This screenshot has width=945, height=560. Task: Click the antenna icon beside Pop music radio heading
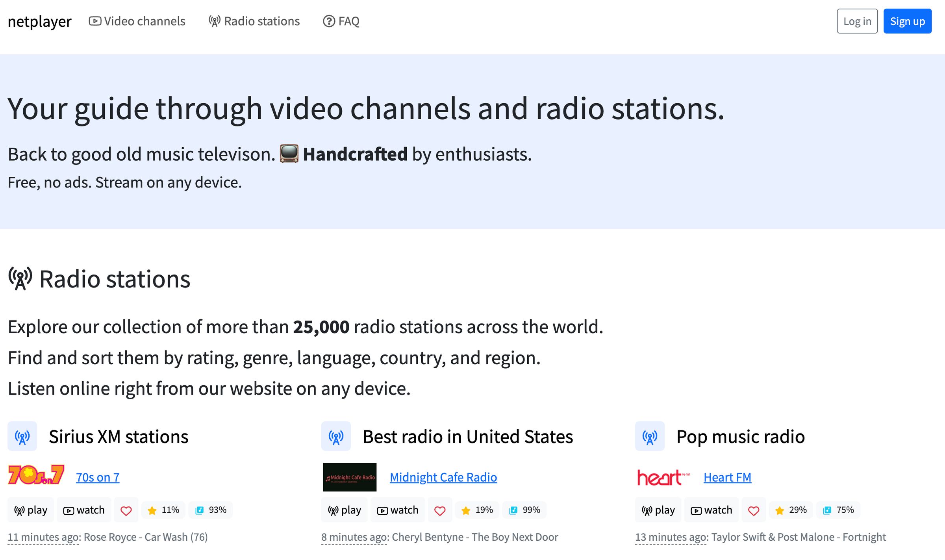[650, 436]
